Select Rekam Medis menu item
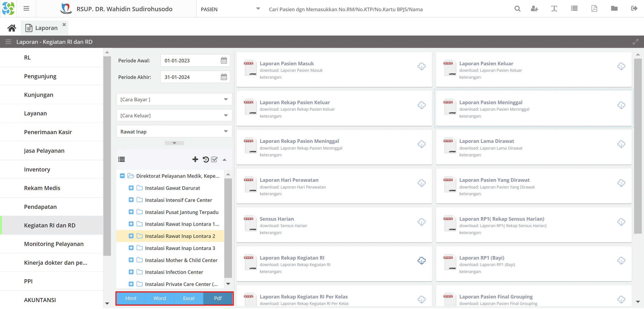 pos(42,188)
